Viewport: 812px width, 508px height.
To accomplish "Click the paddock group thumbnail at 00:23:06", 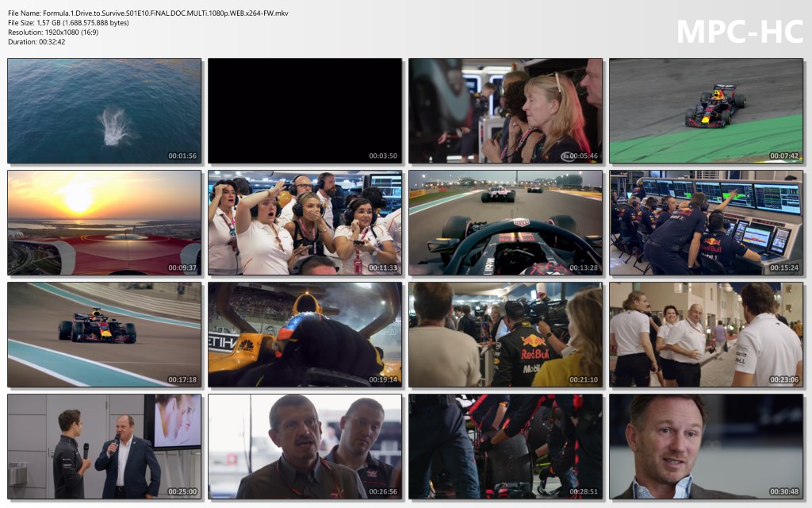I will click(x=706, y=334).
